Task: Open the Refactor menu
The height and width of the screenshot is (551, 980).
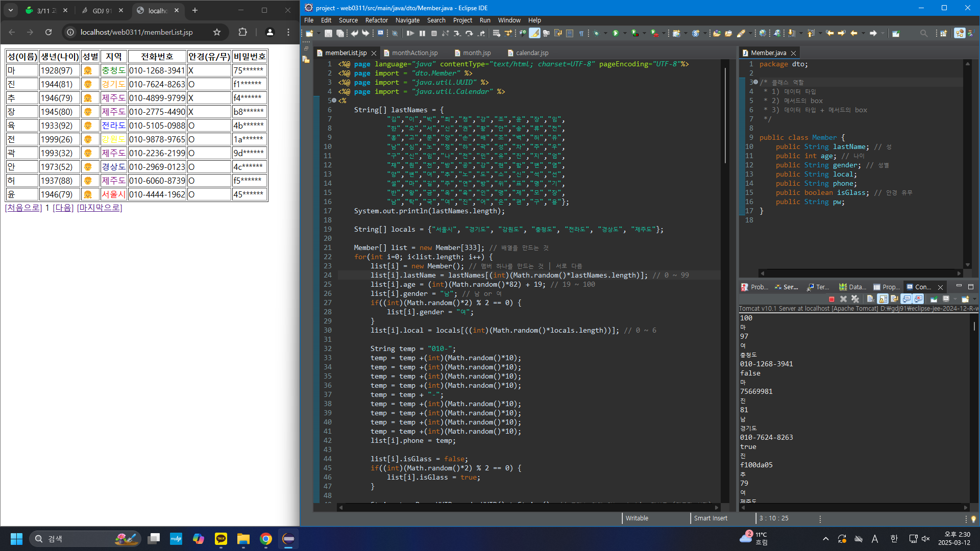Action: pyautogui.click(x=376, y=20)
